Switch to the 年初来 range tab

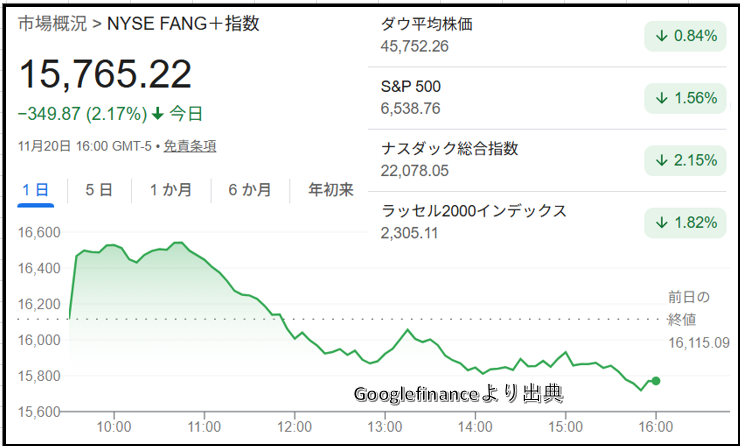[x=330, y=190]
